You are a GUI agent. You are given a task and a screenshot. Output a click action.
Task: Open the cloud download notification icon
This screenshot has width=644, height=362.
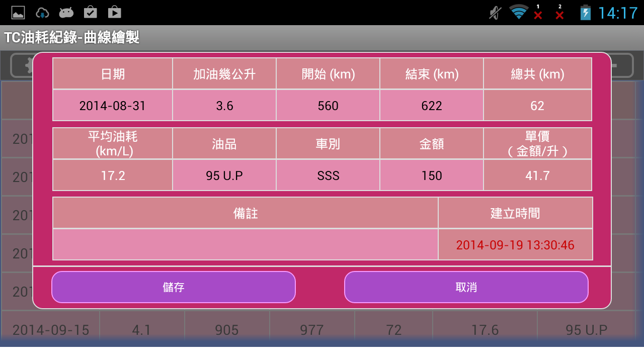click(43, 13)
